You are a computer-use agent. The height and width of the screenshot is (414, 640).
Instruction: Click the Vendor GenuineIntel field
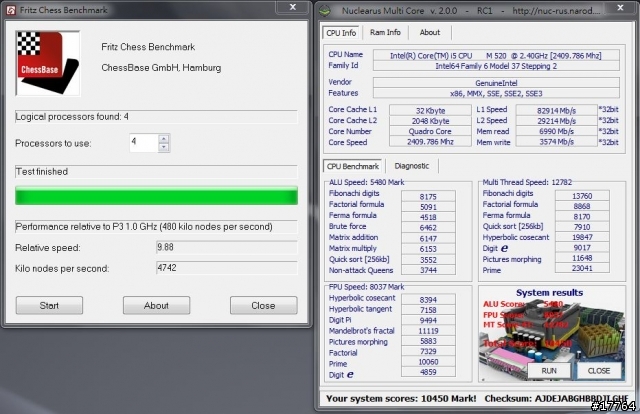pos(496,83)
